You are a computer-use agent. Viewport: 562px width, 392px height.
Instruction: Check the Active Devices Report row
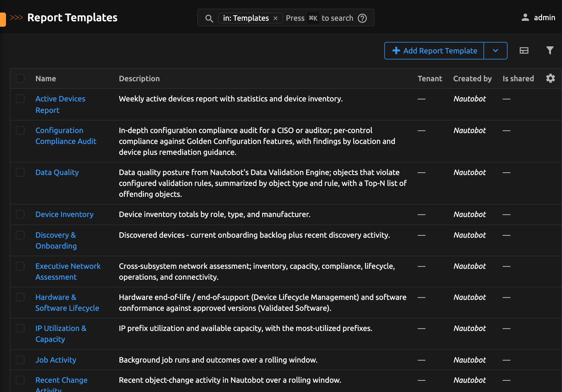(x=20, y=99)
